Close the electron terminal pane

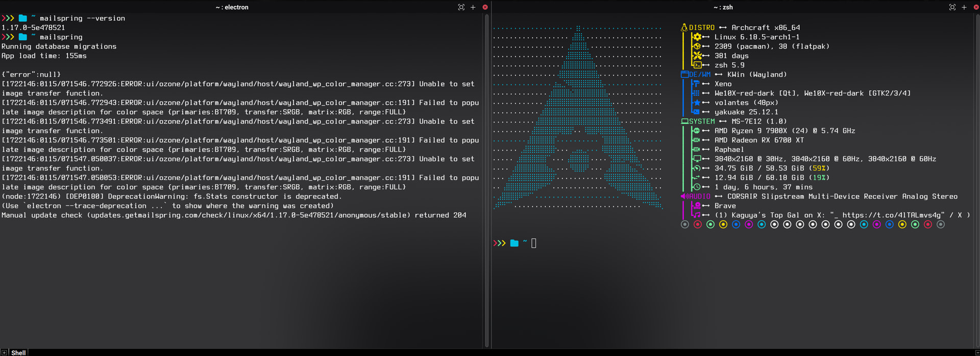click(485, 7)
